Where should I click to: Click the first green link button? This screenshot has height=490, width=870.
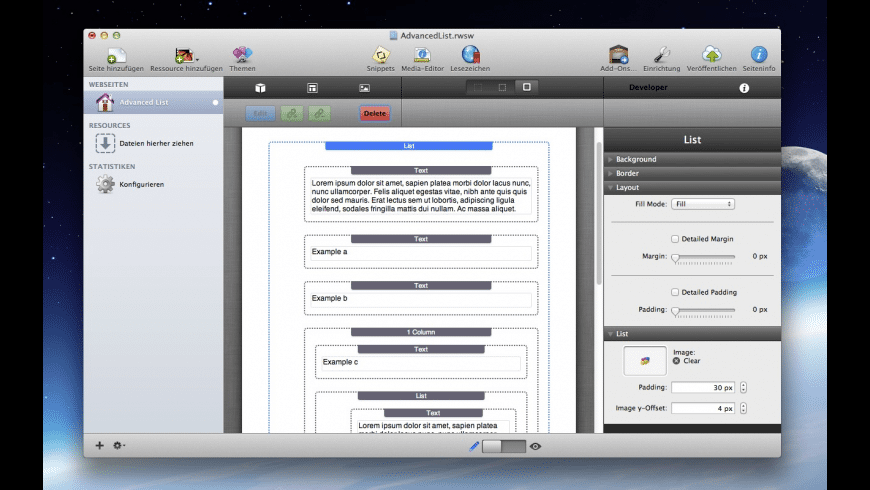pos(292,113)
